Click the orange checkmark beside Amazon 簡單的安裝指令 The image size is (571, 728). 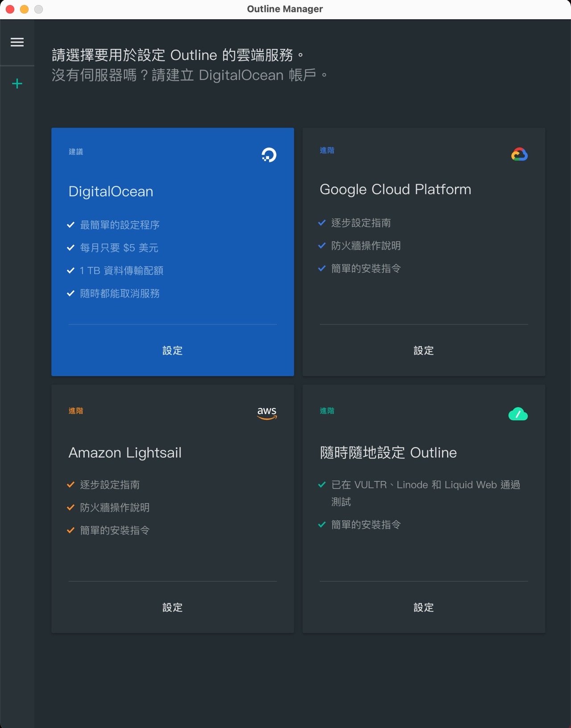70,530
